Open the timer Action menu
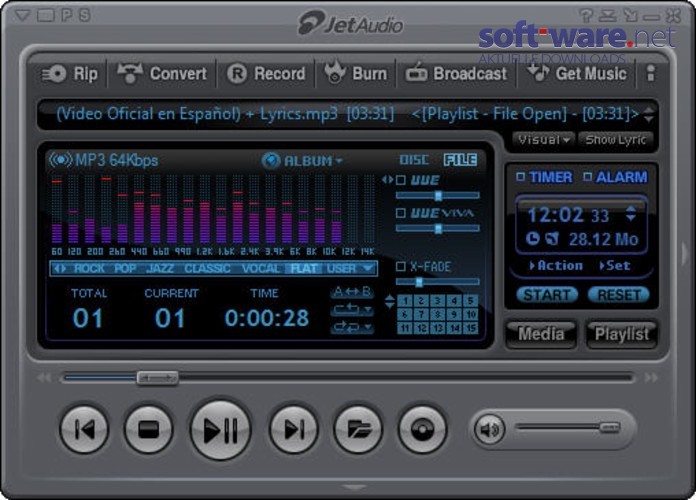This screenshot has height=500, width=696. [x=556, y=266]
